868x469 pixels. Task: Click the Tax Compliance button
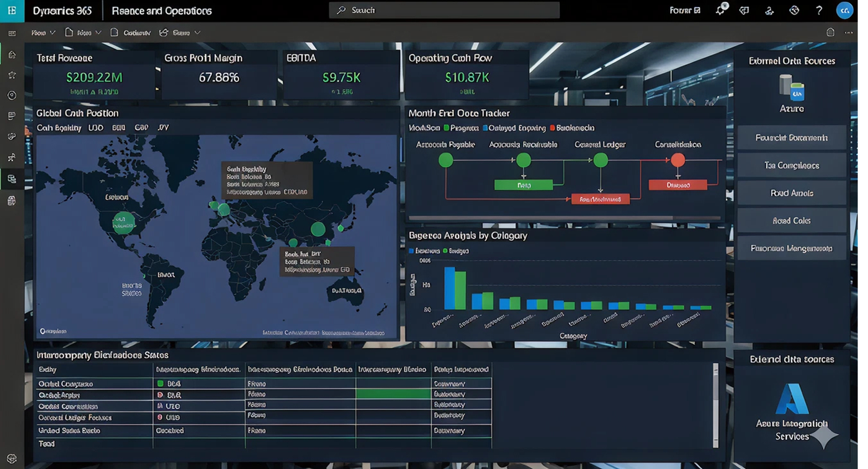[x=791, y=165]
